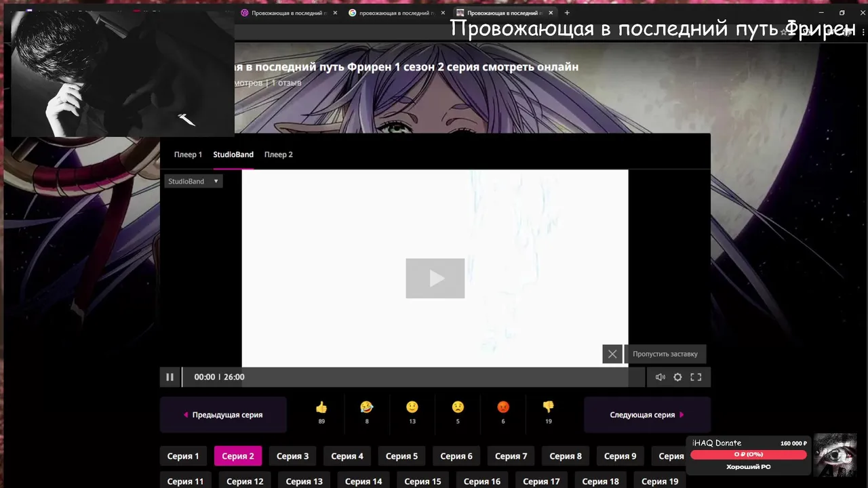Open Серия 17 episode

(x=541, y=481)
